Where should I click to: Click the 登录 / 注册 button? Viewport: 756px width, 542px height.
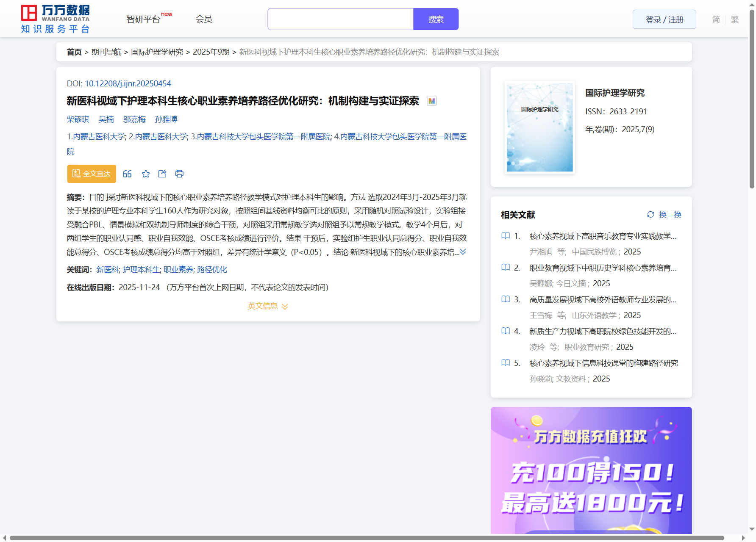point(664,19)
